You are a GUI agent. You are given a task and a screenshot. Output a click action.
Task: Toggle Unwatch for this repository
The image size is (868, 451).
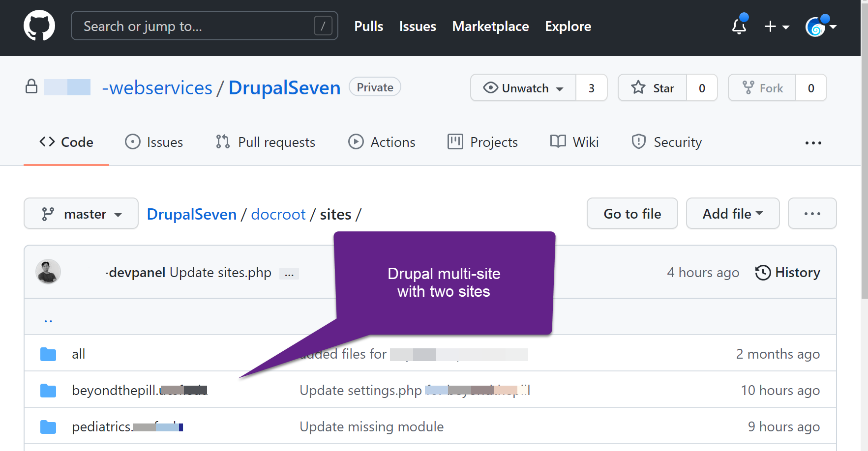[523, 88]
